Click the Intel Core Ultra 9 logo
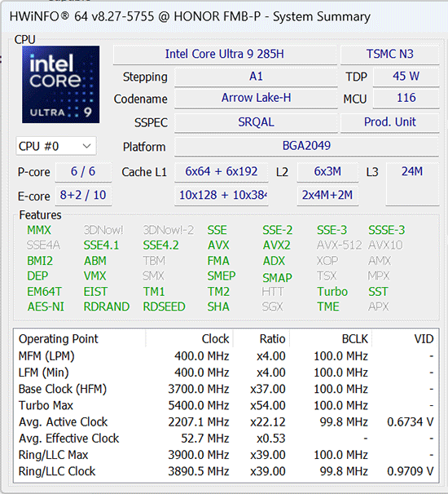The height and width of the screenshot is (494, 448). coord(61,85)
